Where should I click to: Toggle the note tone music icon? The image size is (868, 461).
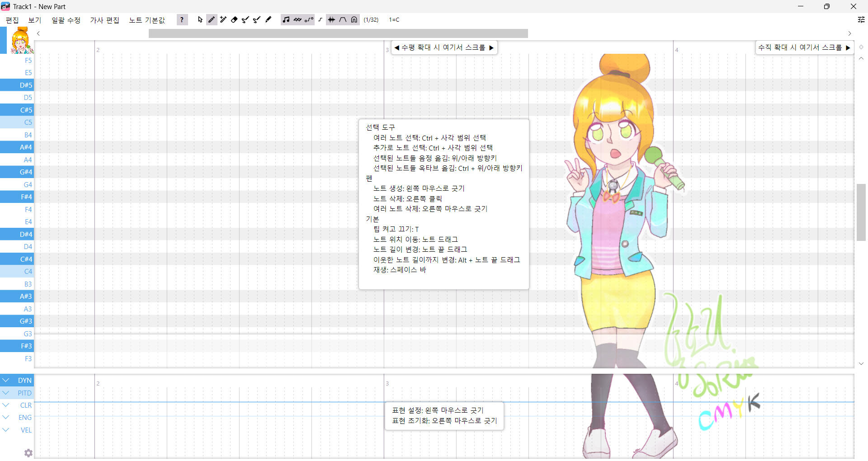click(286, 19)
